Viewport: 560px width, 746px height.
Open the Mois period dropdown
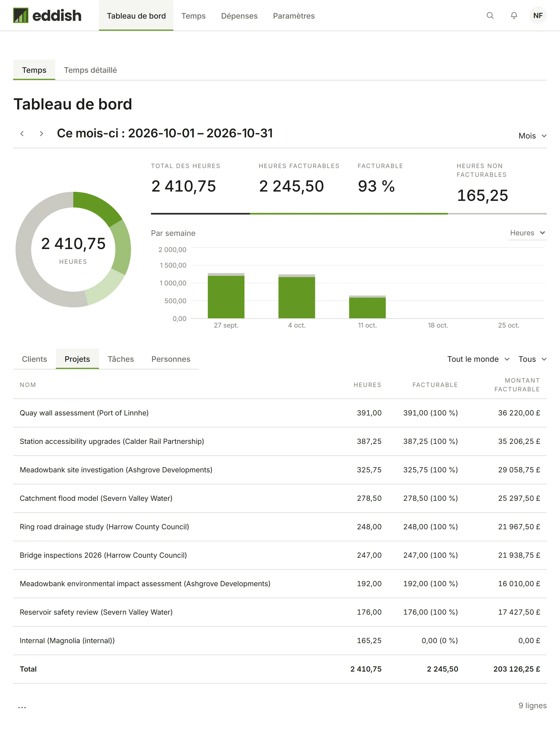pos(532,136)
